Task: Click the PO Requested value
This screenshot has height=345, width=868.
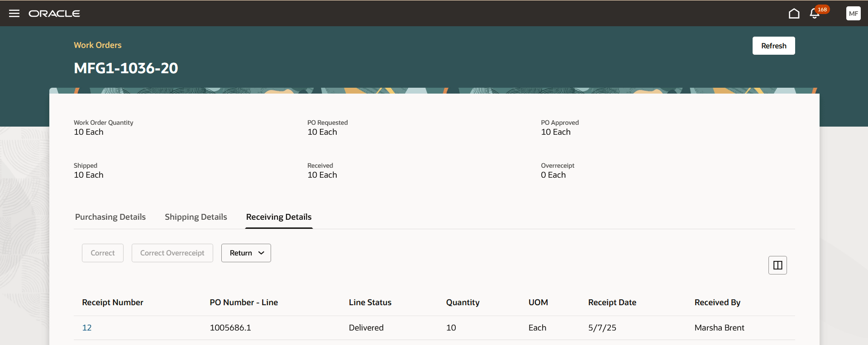Action: click(322, 132)
